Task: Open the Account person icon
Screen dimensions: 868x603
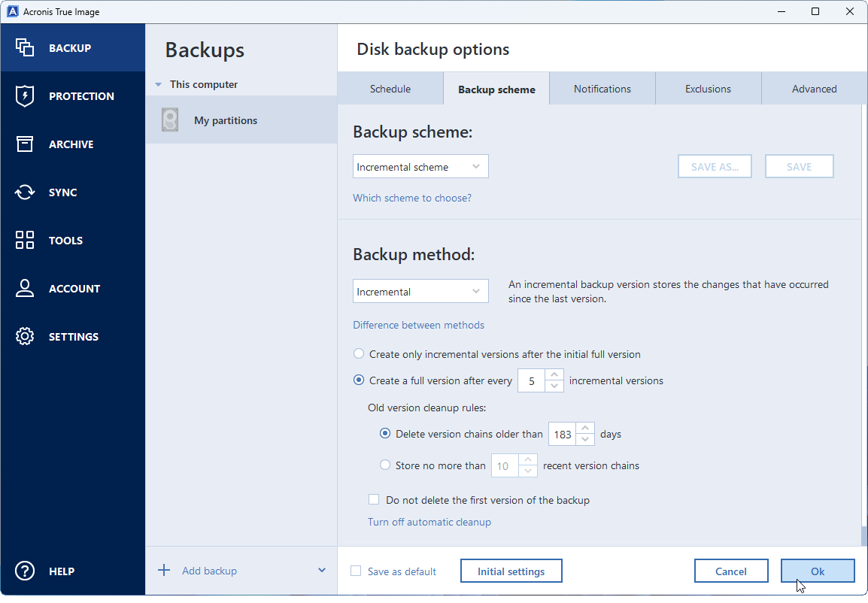Action: [x=24, y=288]
